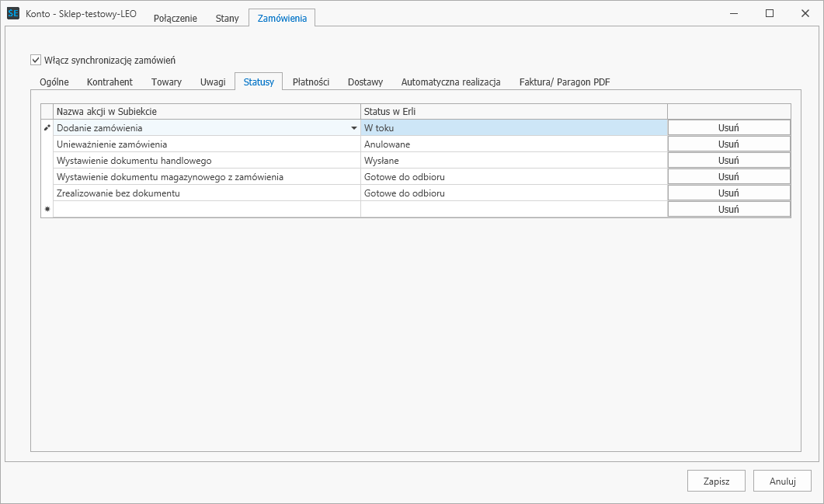Select the Statusy sub-tab

click(259, 82)
